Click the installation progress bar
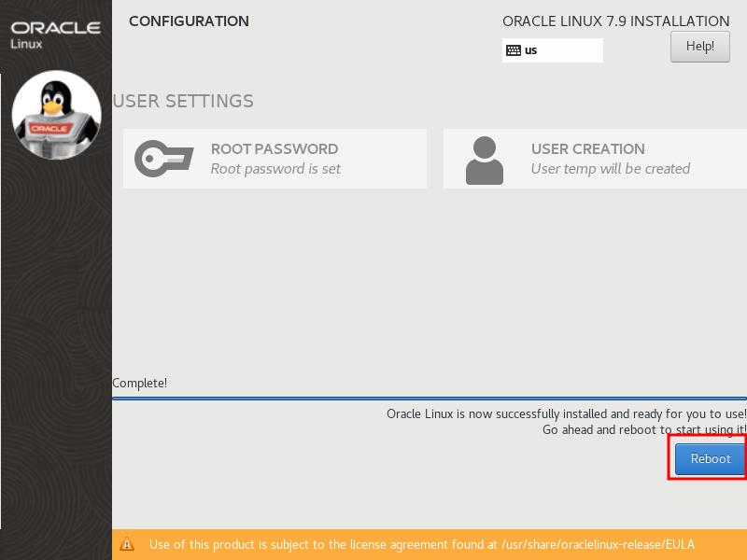The width and height of the screenshot is (747, 560). tap(430, 399)
